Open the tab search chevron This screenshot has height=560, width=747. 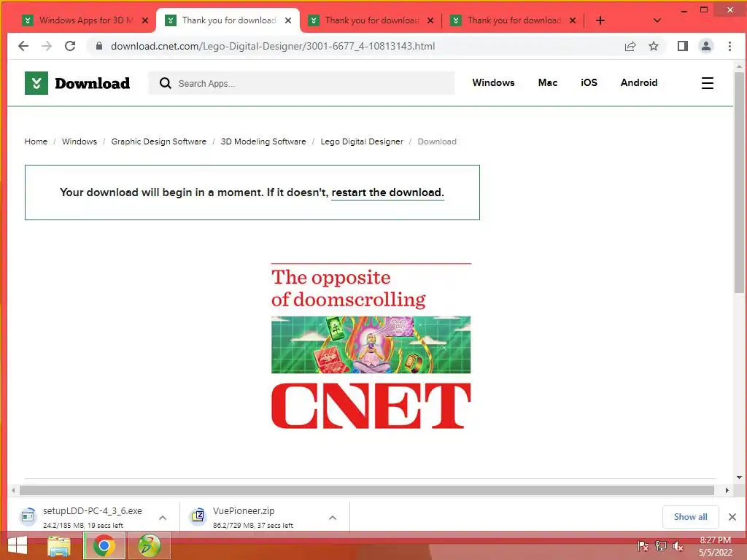click(657, 20)
